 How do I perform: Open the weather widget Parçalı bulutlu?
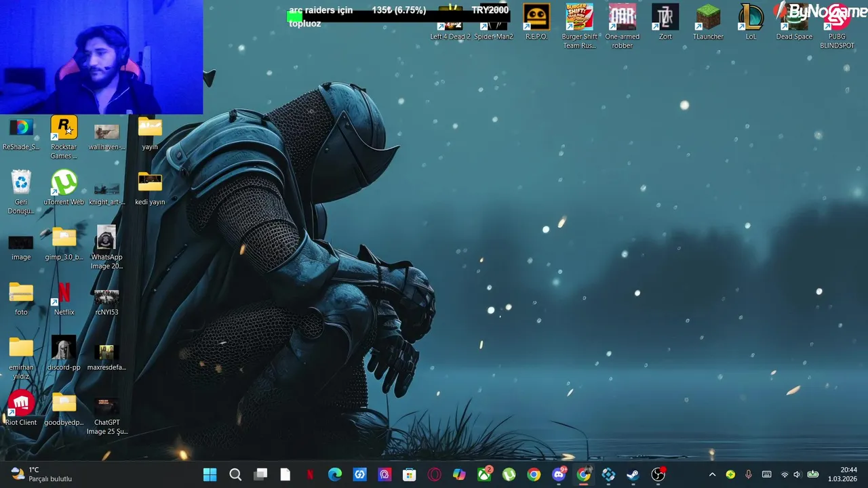tap(42, 474)
